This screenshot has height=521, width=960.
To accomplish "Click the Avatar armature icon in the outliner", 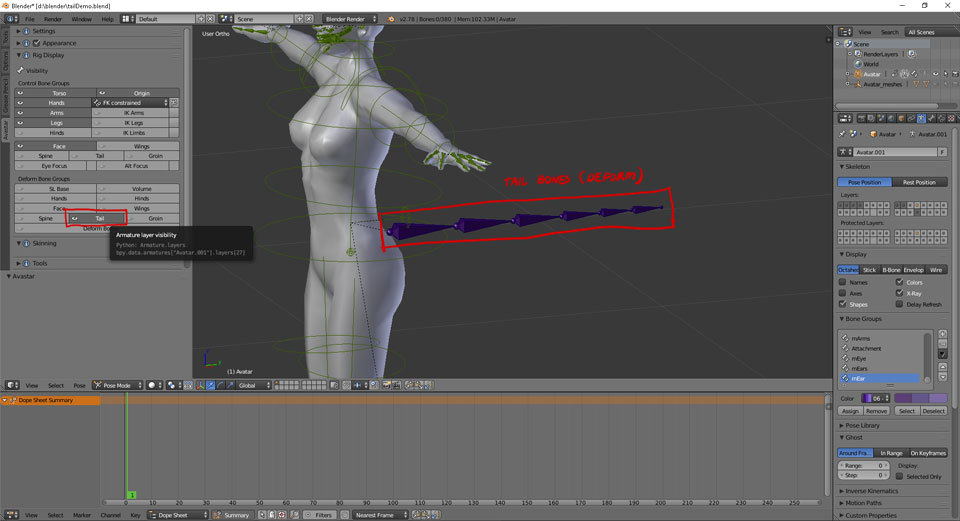I will (857, 74).
